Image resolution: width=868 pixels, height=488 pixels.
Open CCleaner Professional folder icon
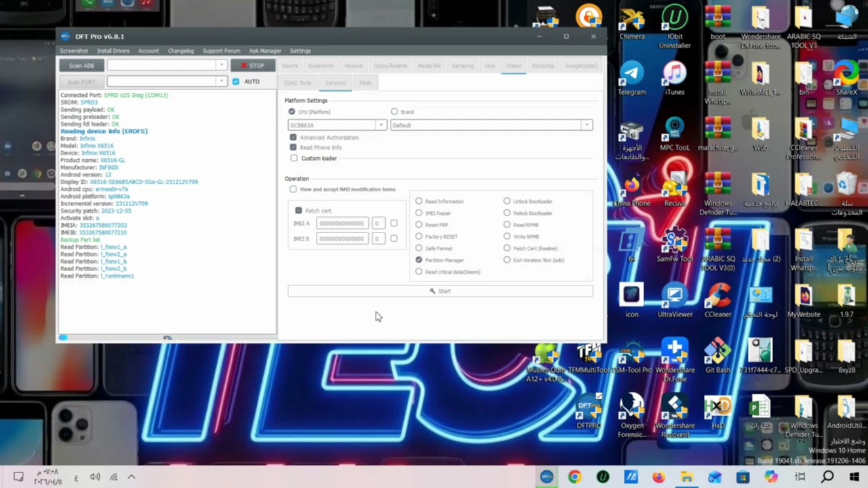click(x=803, y=138)
